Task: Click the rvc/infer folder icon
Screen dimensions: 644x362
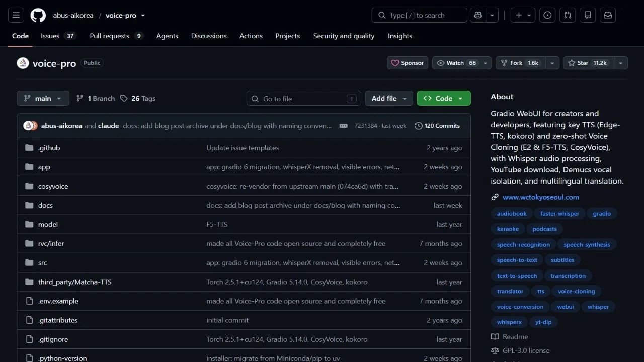Action: [x=29, y=243]
